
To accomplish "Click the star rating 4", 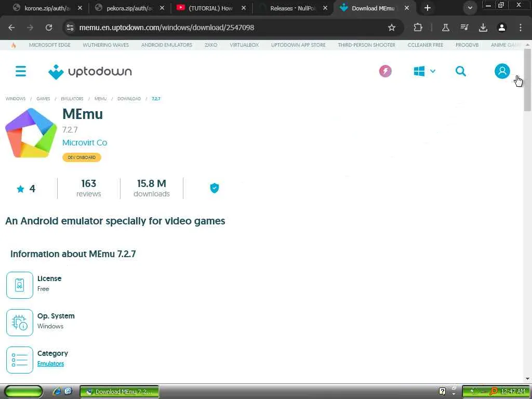I will click(26, 189).
